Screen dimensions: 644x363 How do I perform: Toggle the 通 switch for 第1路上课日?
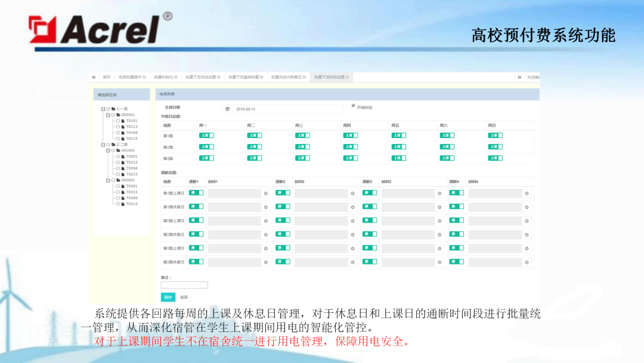196,193
